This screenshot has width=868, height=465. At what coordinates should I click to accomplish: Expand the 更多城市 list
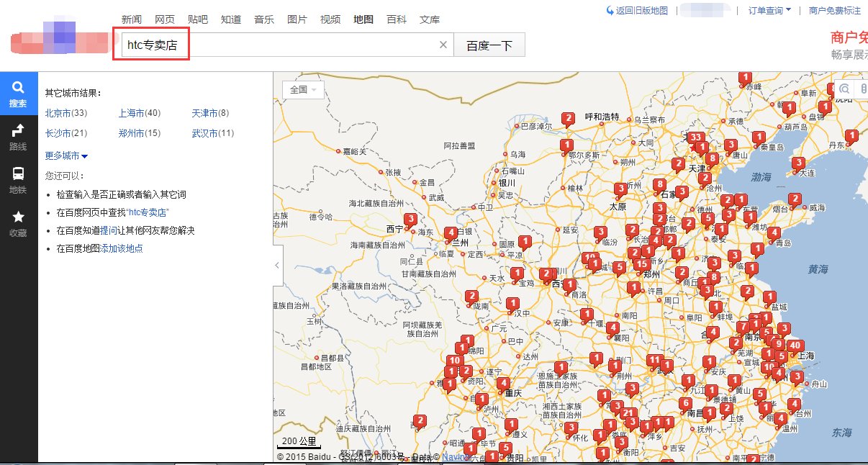66,155
